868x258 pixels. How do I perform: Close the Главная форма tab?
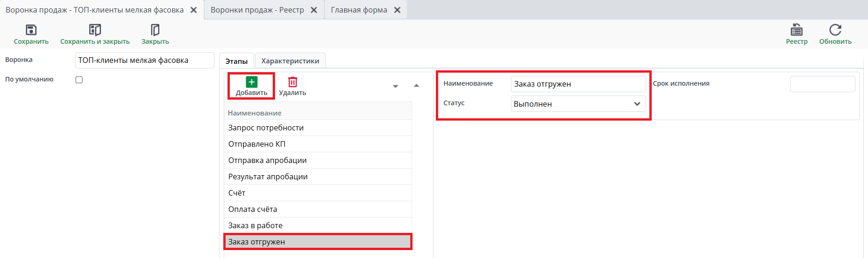tap(397, 10)
